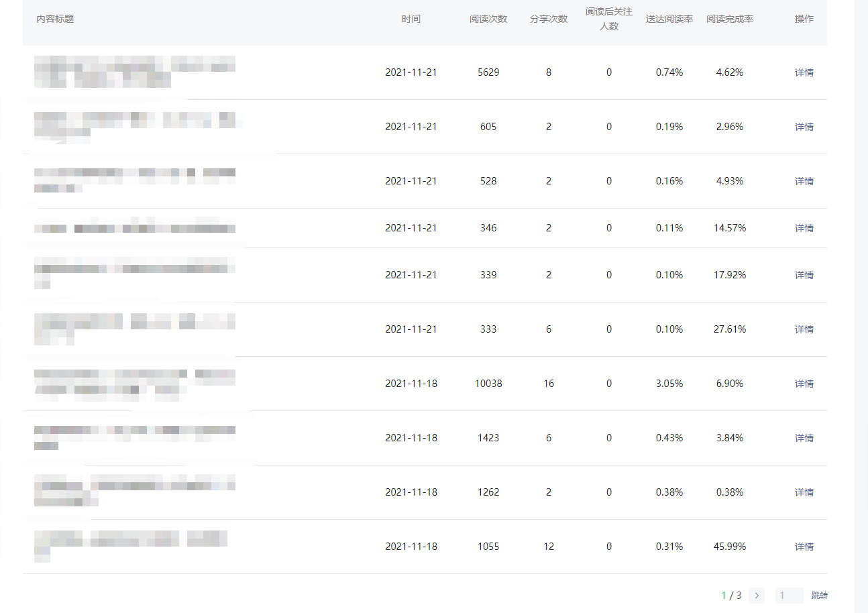
Task: Open 详情 for row with 346 reads
Action: [804, 228]
